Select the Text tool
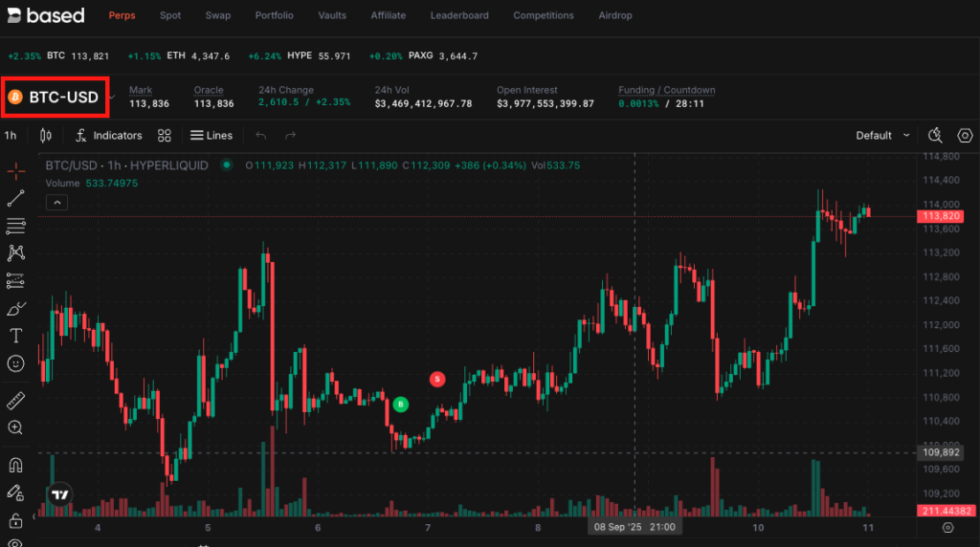 tap(15, 336)
